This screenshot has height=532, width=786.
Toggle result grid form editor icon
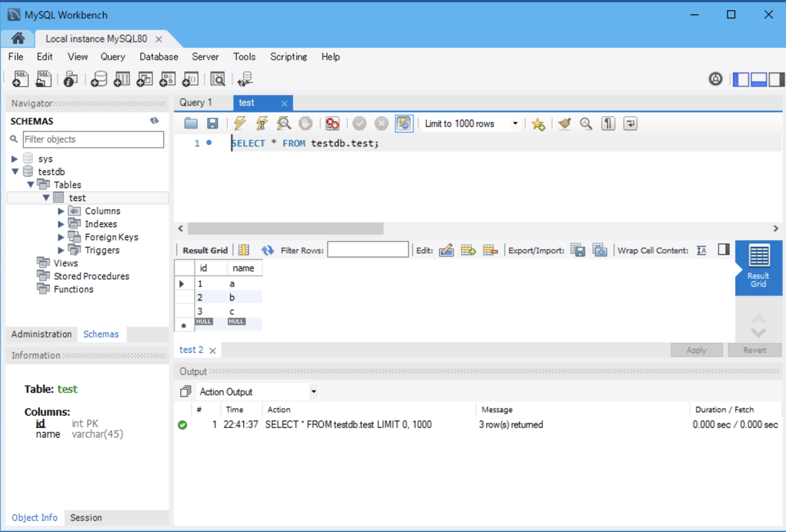[244, 250]
